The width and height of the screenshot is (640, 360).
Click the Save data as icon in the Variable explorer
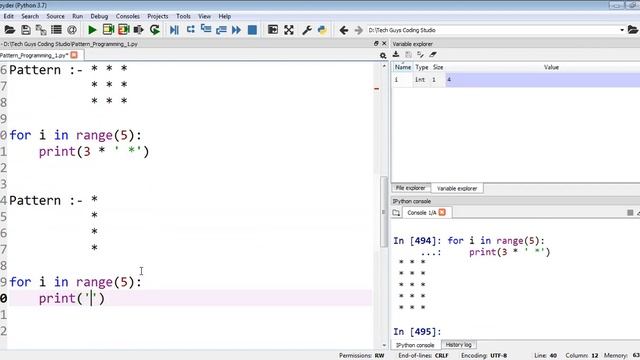[420, 54]
